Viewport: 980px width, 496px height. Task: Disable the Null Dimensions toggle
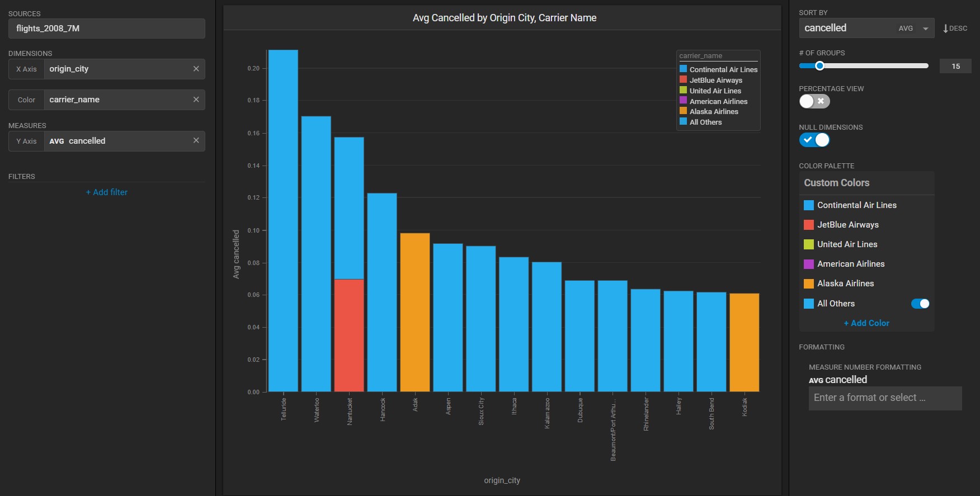814,140
